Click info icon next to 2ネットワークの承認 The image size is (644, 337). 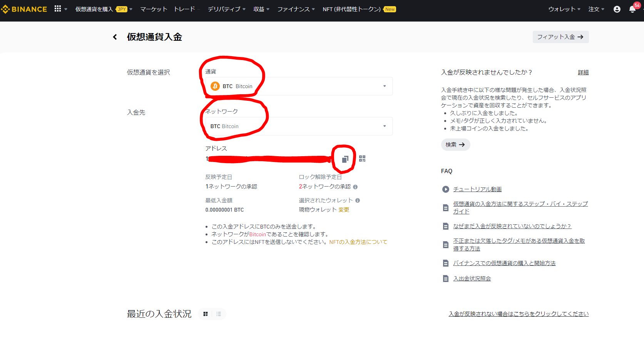pyautogui.click(x=355, y=187)
